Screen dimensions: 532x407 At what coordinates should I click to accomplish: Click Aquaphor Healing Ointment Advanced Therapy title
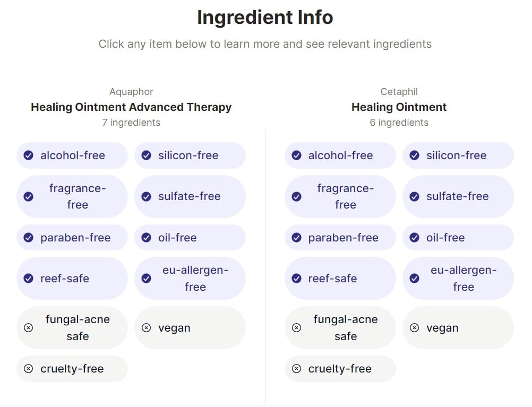tap(131, 107)
